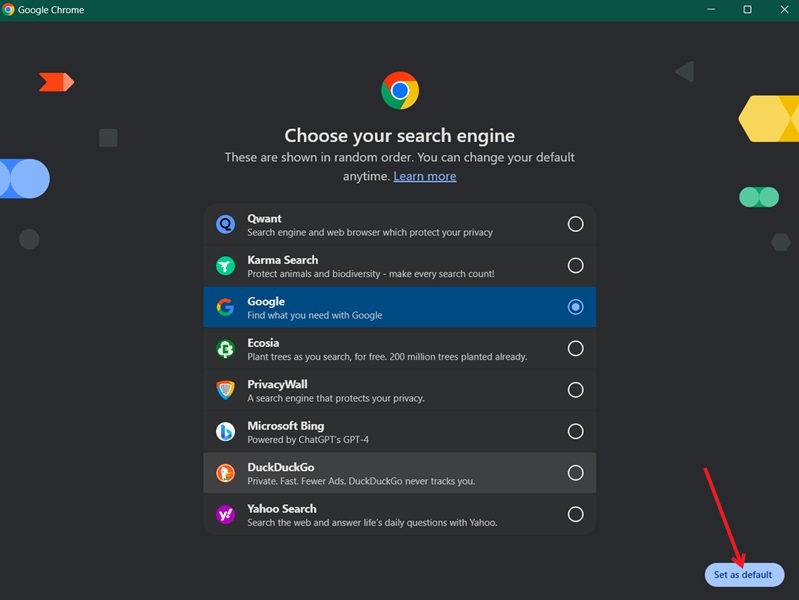Click the Yahoo Search purple icon
The width and height of the screenshot is (799, 600).
point(225,514)
